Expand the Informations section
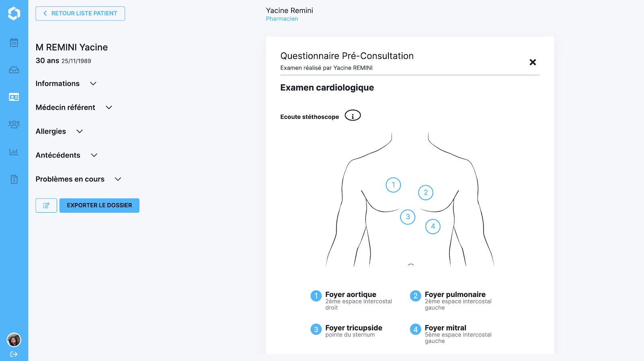644x361 pixels. click(66, 84)
